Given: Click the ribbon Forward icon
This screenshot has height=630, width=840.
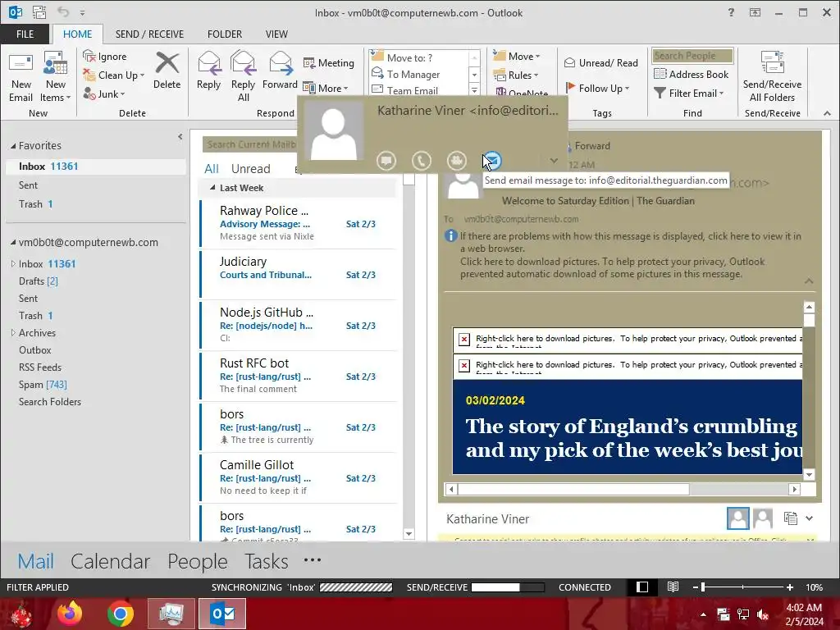Looking at the screenshot, I should (x=280, y=71).
